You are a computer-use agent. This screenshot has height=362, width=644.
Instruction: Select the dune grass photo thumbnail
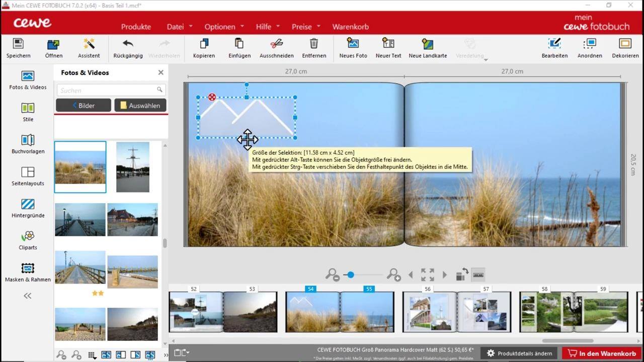80,167
